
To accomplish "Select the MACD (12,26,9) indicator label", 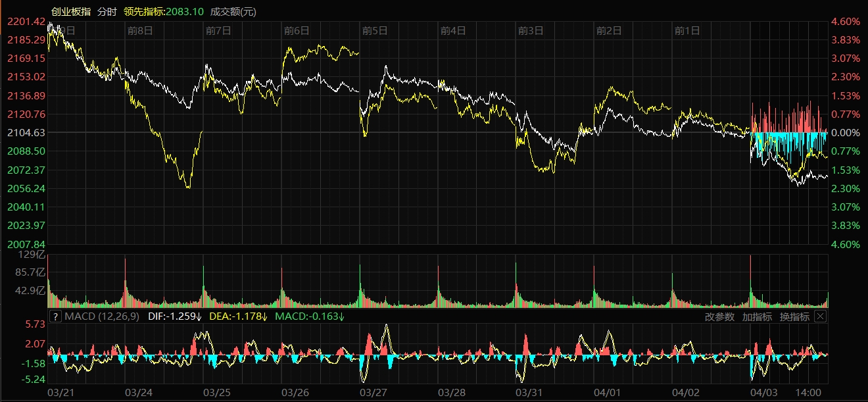I will pyautogui.click(x=102, y=316).
